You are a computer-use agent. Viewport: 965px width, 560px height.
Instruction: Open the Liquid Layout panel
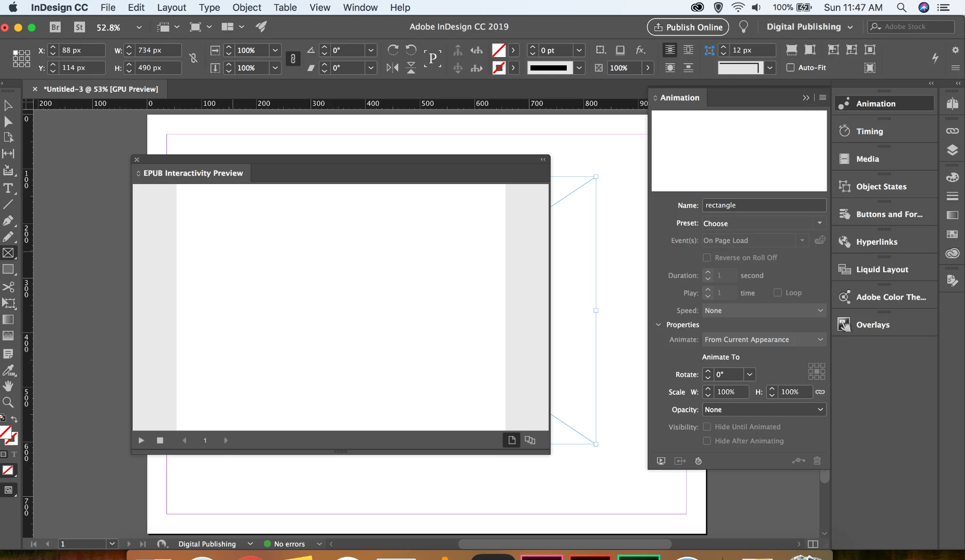click(x=885, y=270)
